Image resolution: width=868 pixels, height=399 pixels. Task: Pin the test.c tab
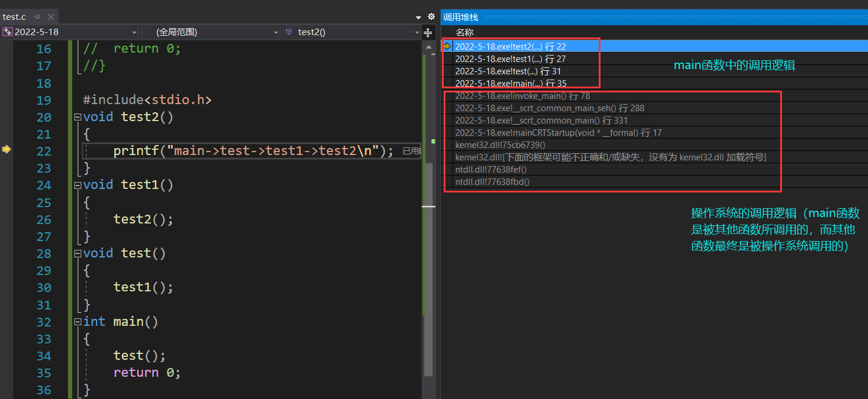click(37, 17)
